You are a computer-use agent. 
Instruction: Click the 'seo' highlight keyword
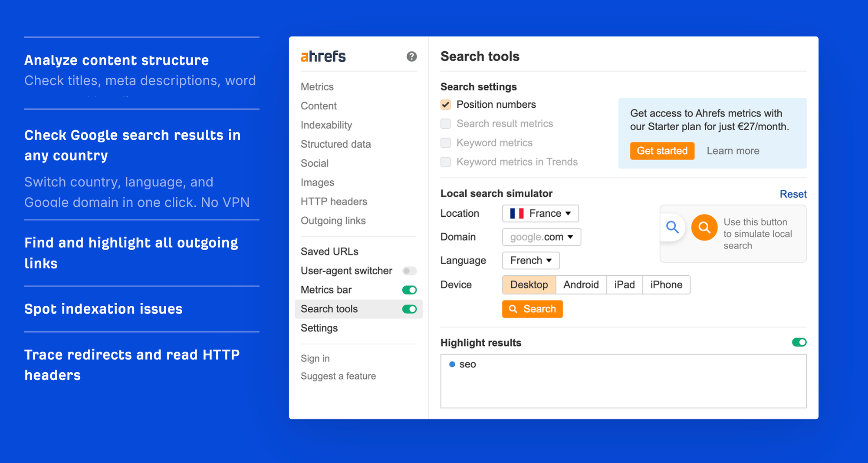(x=467, y=364)
